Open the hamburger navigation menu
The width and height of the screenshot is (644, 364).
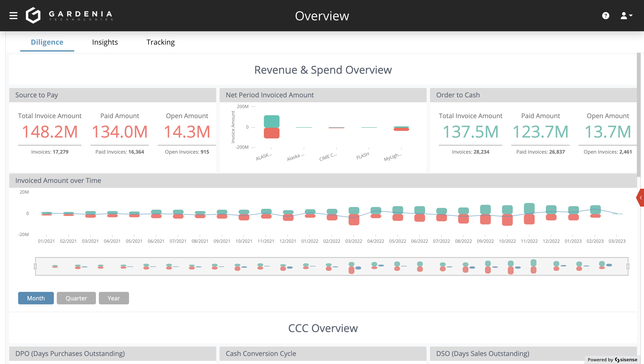click(13, 15)
